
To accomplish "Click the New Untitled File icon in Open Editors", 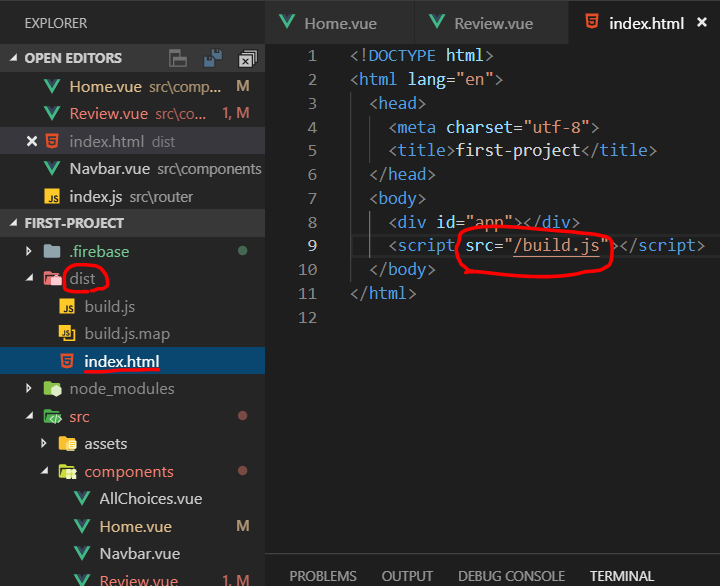I will [178, 59].
